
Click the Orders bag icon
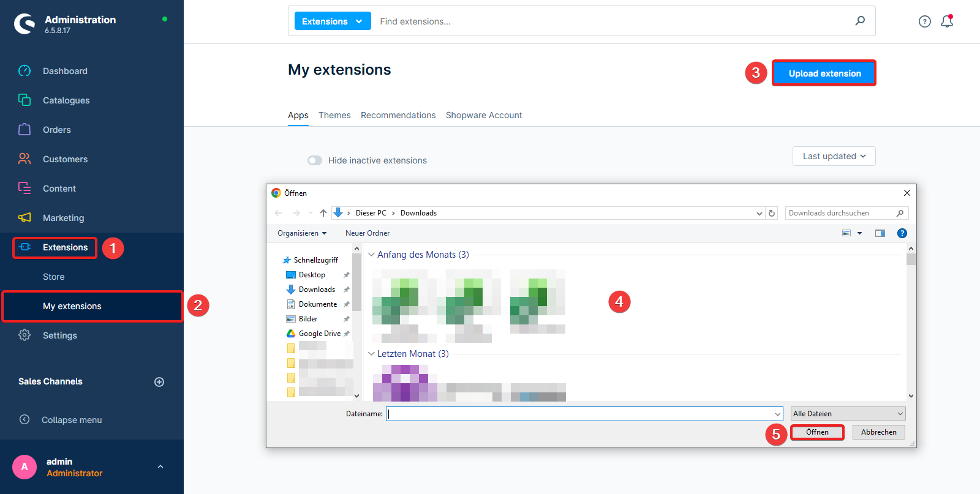tap(24, 129)
